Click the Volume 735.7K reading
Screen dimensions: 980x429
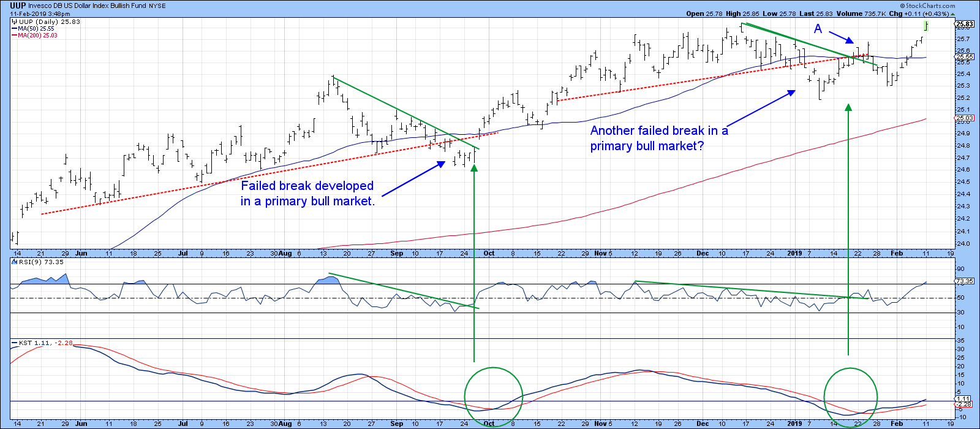click(861, 13)
